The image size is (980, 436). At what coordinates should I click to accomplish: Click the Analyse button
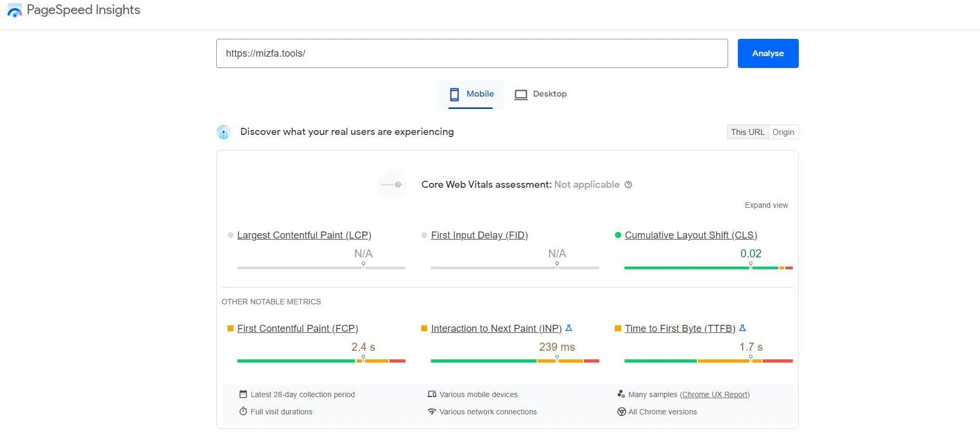768,53
